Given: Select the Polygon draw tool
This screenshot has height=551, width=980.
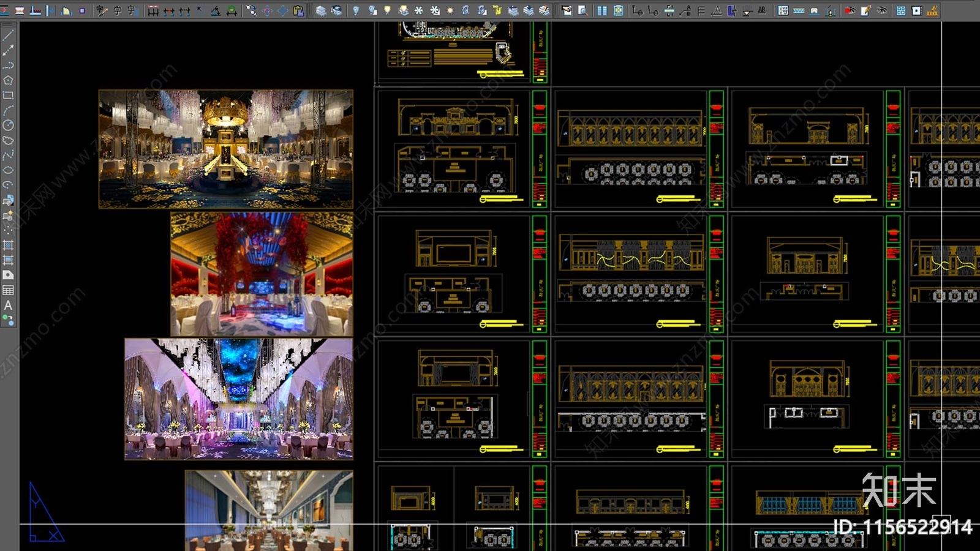Looking at the screenshot, I should point(8,80).
